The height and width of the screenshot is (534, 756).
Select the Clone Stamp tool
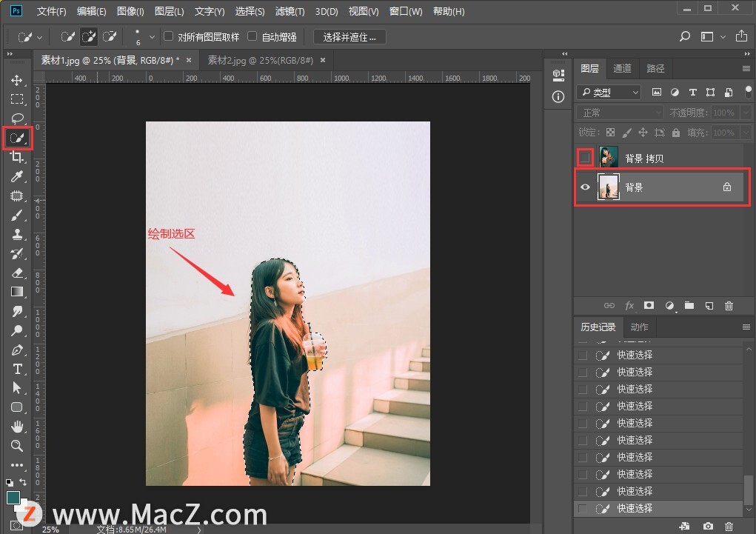[x=17, y=235]
